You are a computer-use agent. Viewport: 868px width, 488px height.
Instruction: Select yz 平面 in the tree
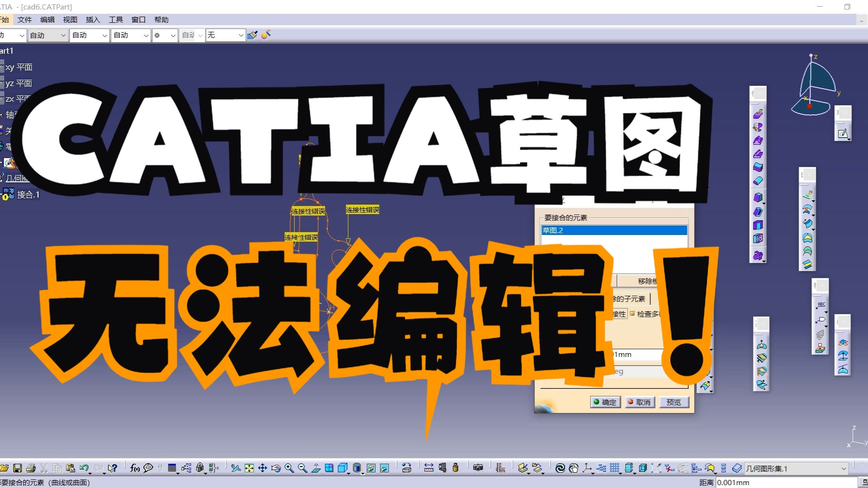pyautogui.click(x=19, y=83)
